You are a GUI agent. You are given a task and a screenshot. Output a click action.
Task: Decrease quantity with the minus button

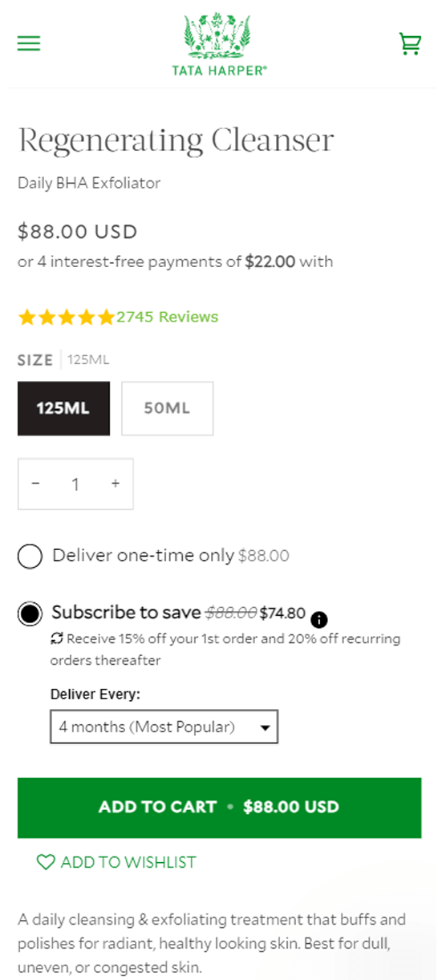[35, 484]
